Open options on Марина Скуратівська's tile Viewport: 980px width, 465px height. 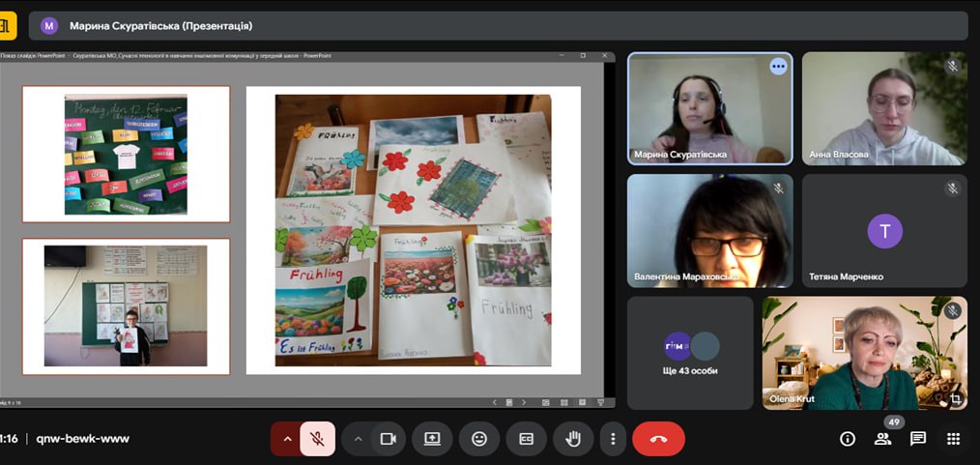tap(778, 66)
